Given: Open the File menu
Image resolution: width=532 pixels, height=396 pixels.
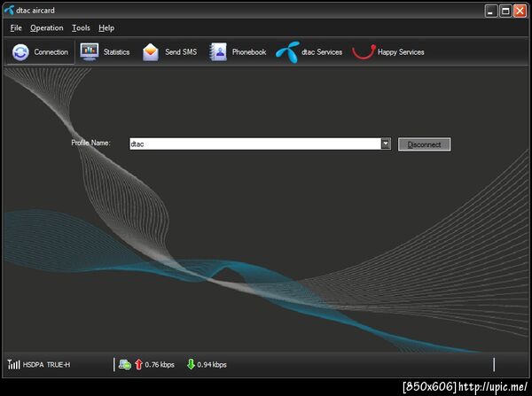Looking at the screenshot, I should click(x=16, y=27).
